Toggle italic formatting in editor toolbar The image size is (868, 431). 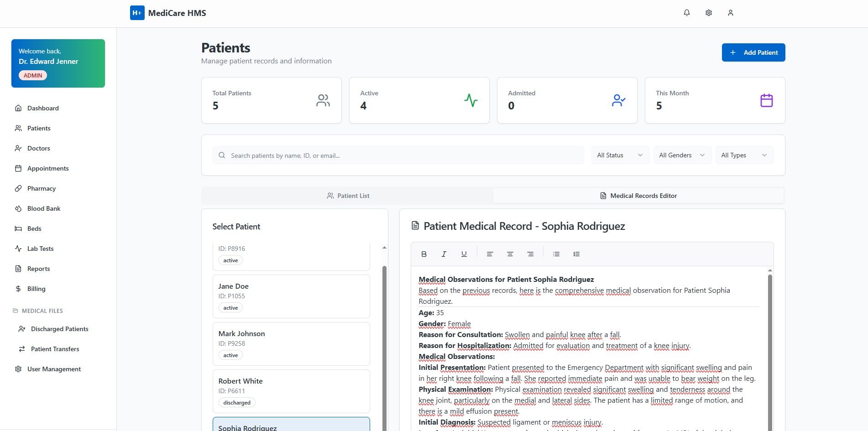444,254
